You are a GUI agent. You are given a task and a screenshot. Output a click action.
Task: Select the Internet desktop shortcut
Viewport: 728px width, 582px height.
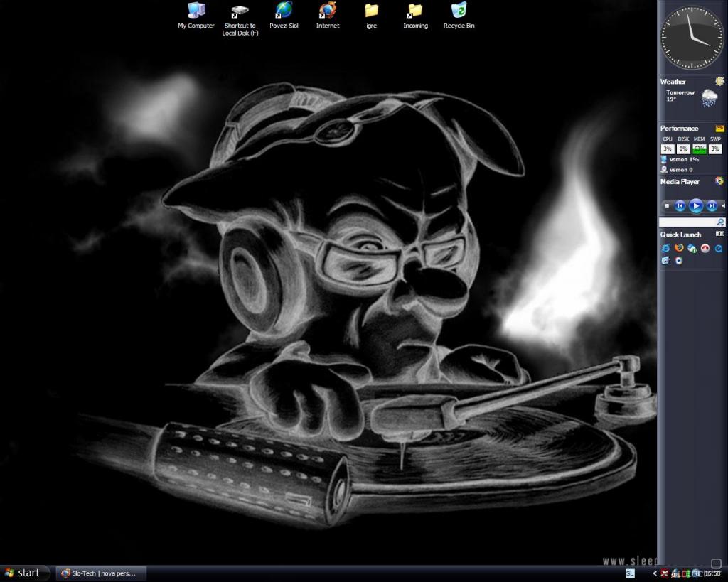(327, 16)
